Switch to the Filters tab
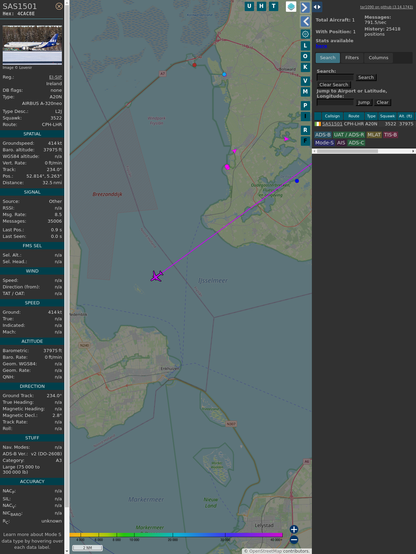Image resolution: width=416 pixels, height=554 pixels. pos(352,58)
